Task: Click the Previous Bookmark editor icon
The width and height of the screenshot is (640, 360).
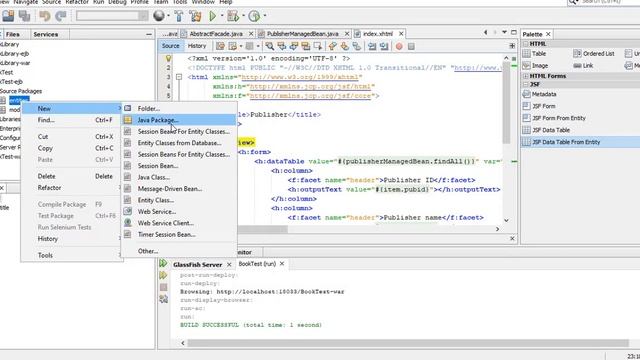Action: (333, 46)
